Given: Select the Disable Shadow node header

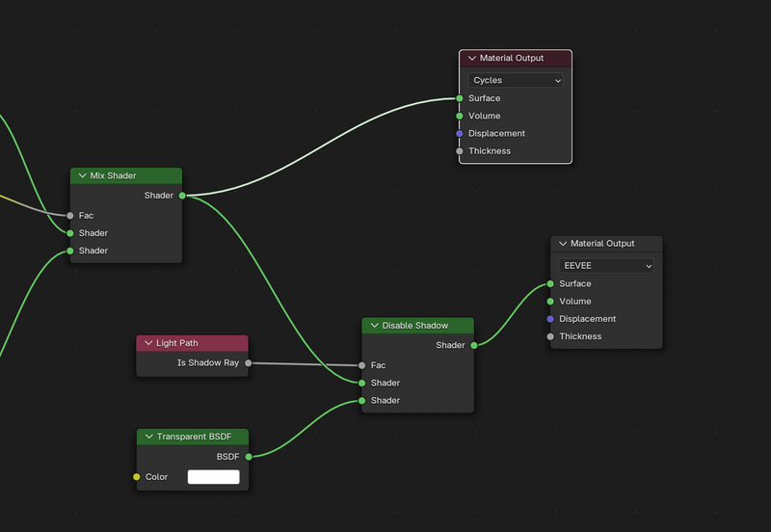Looking at the screenshot, I should coord(418,326).
